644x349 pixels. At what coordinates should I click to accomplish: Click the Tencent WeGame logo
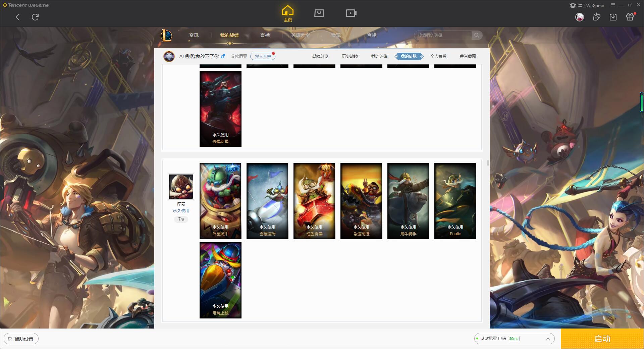coord(26,5)
